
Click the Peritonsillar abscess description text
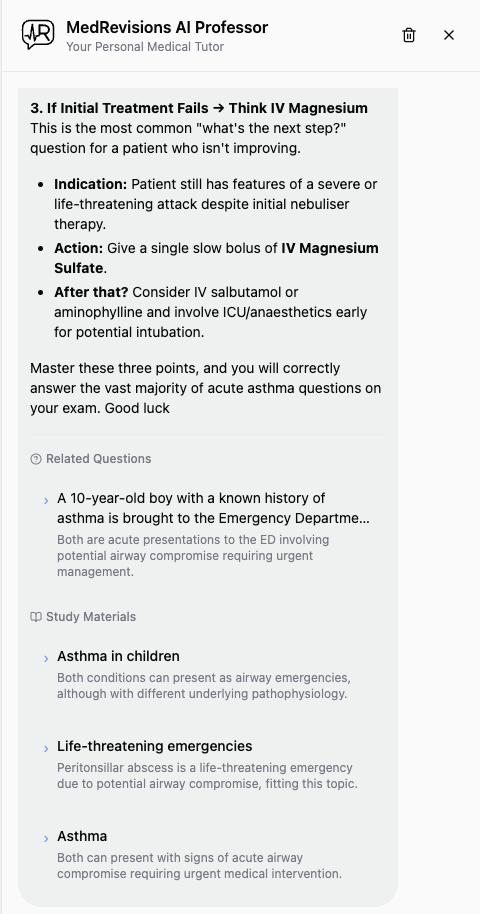point(207,776)
